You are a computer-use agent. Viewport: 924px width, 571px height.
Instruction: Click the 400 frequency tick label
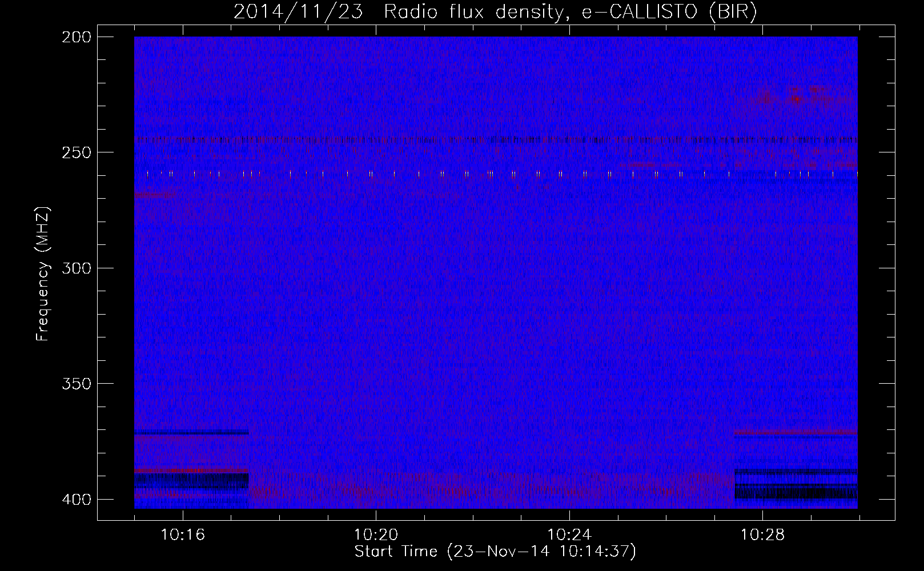click(x=76, y=499)
